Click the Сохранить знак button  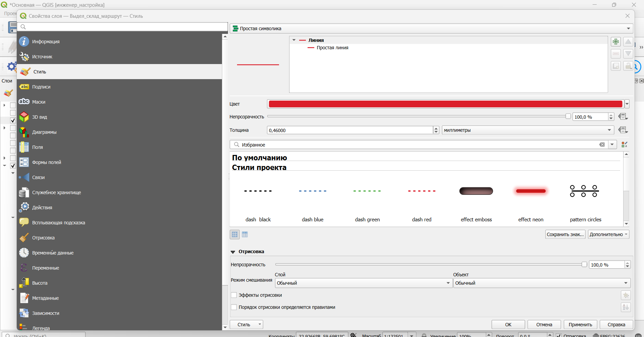click(565, 234)
